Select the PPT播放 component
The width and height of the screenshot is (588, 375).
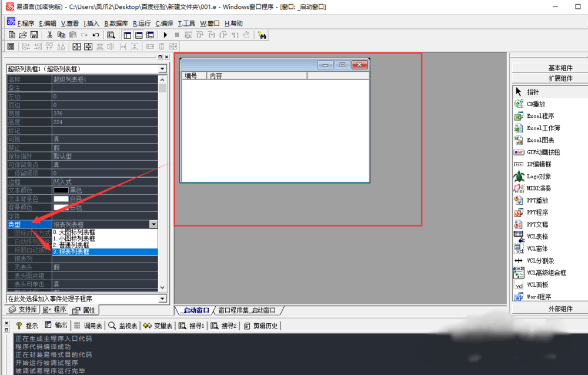[537, 200]
